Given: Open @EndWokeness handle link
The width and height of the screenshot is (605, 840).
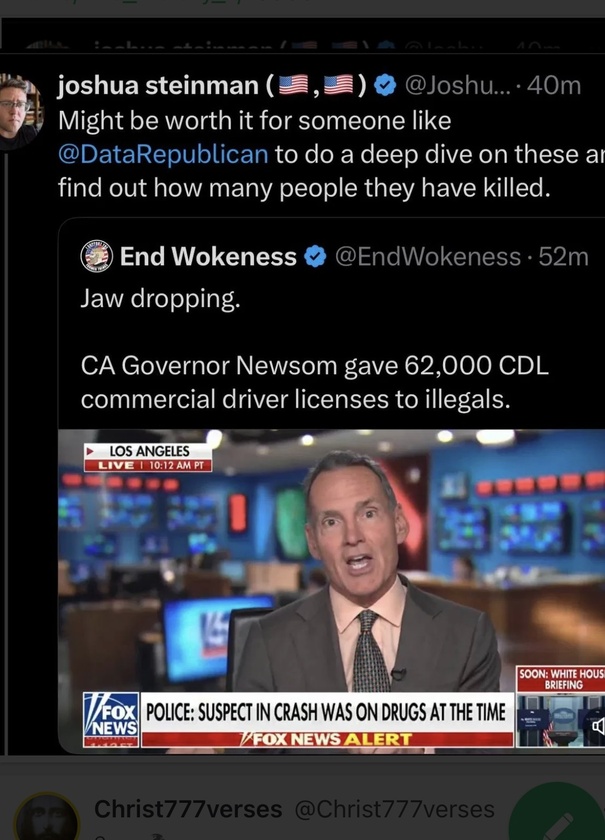Looking at the screenshot, I should click(428, 257).
